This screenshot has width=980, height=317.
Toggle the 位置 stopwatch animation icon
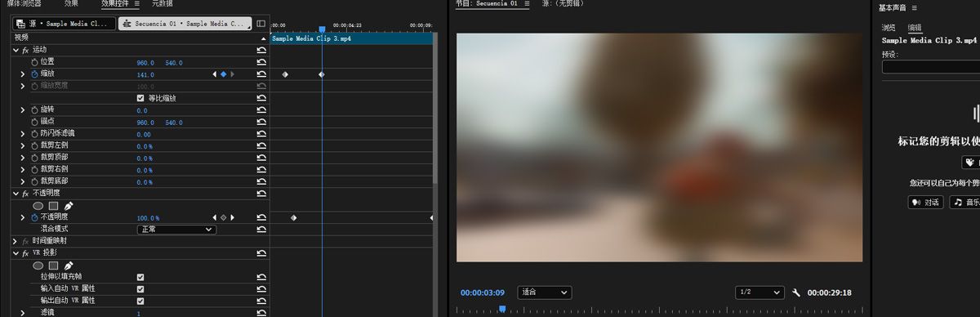tap(34, 62)
